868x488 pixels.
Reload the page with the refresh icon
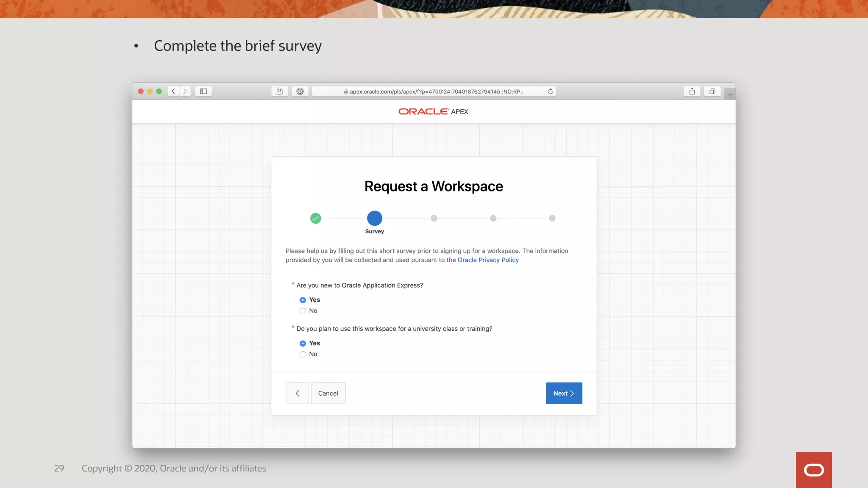click(x=550, y=91)
